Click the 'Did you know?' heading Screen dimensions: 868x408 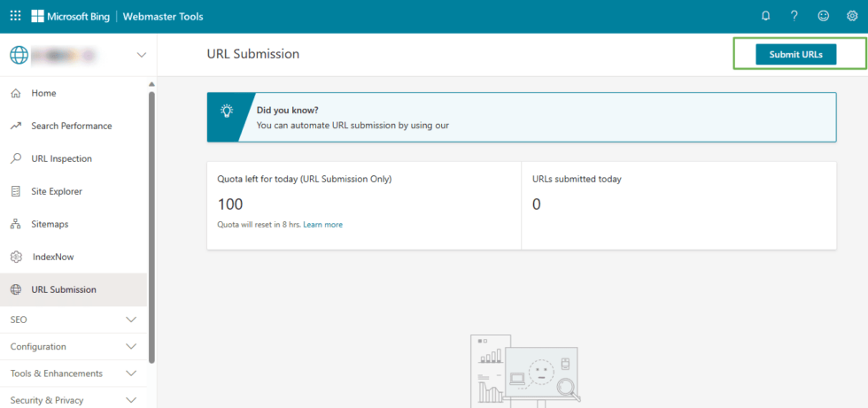[288, 110]
